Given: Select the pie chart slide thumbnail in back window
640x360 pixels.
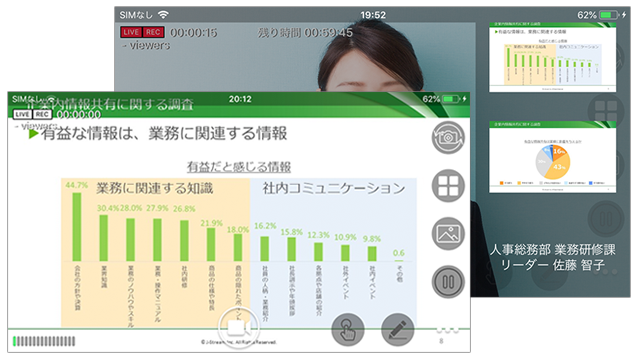Looking at the screenshot, I should coord(553,157).
